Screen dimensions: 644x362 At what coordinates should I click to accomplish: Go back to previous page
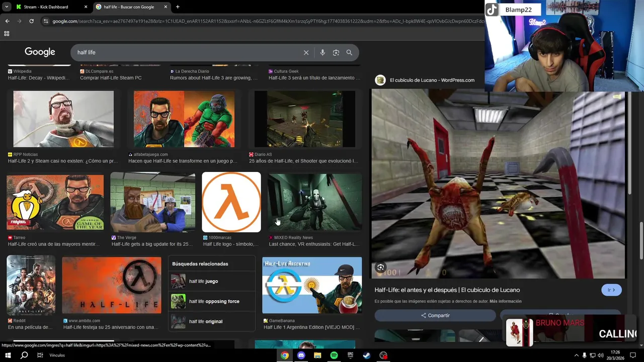click(x=7, y=21)
